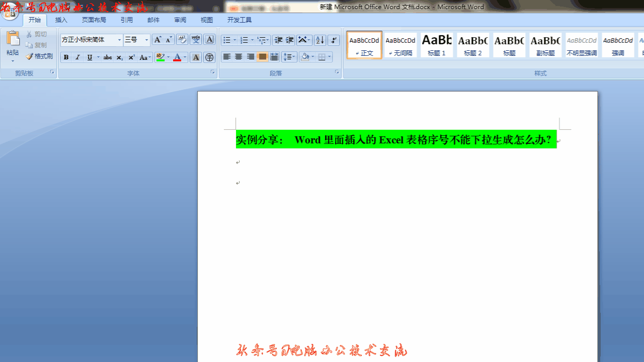Click the 剪切 (Cut) button
Image resolution: width=644 pixels, height=362 pixels.
pos(37,34)
